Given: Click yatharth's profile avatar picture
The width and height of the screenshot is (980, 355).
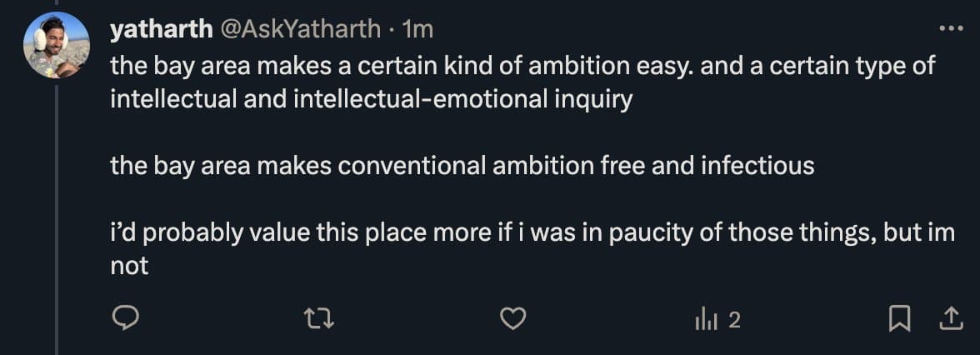Looking at the screenshot, I should pyautogui.click(x=57, y=45).
